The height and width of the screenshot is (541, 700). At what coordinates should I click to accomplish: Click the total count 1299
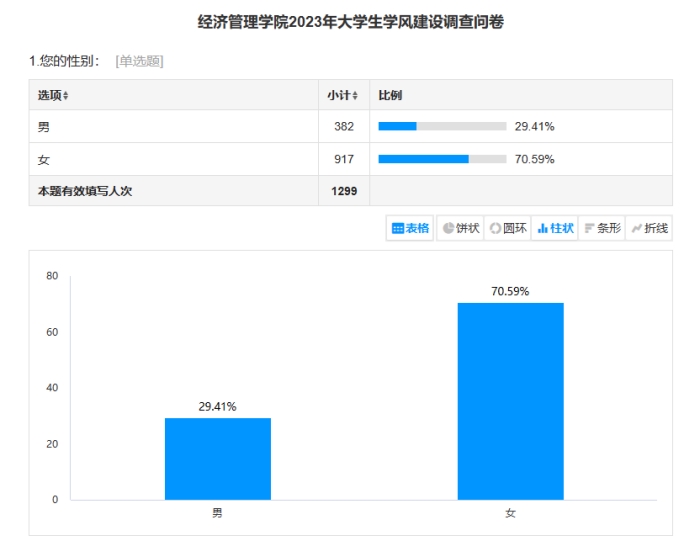(344, 191)
